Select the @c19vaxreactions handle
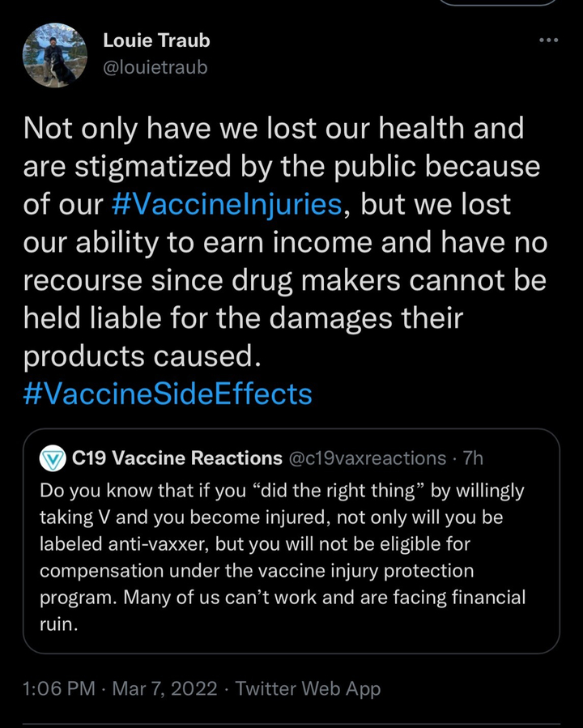 click(x=368, y=458)
